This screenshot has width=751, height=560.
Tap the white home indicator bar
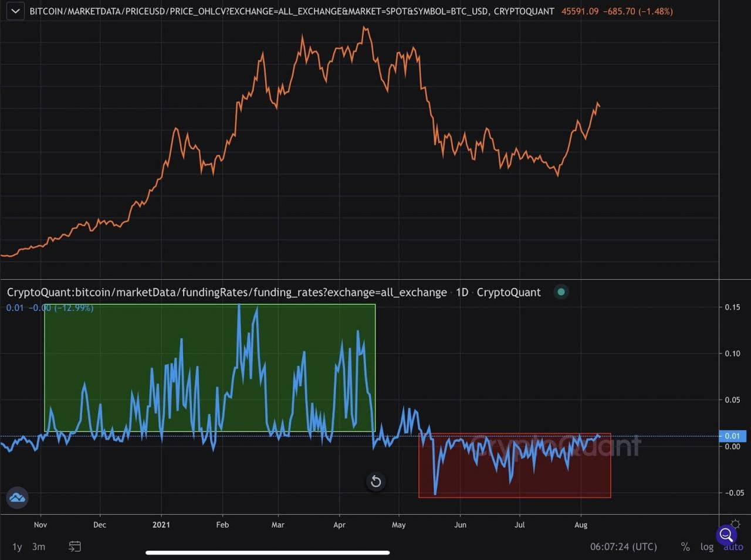click(x=268, y=552)
